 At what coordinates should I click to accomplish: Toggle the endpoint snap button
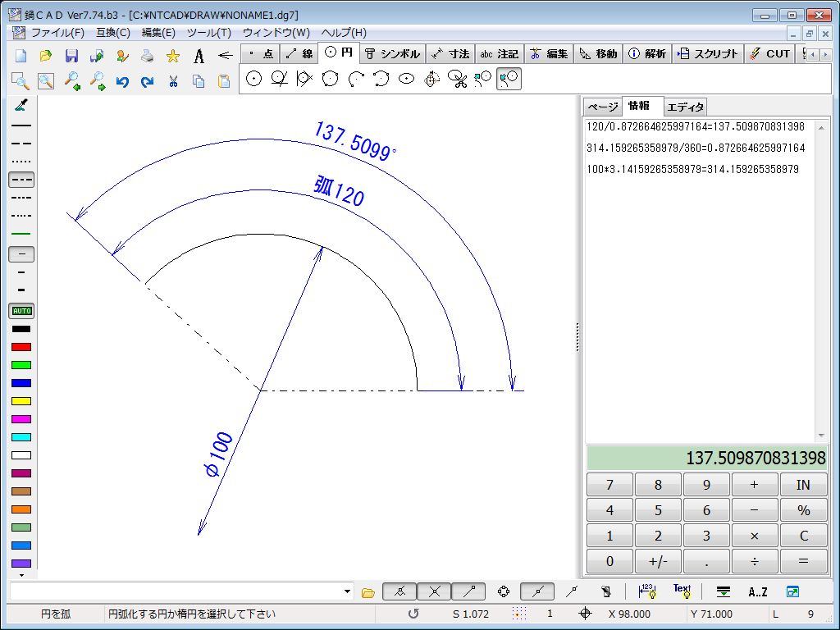[399, 591]
